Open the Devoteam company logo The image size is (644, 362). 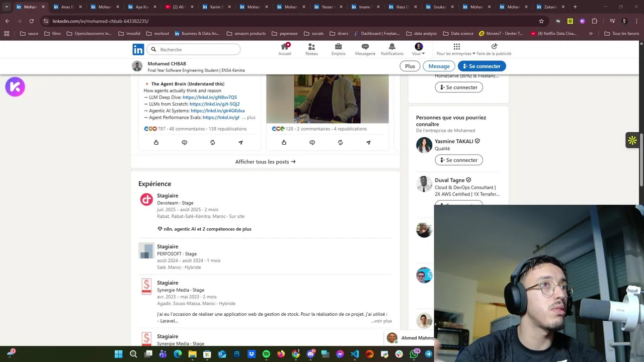point(146,200)
